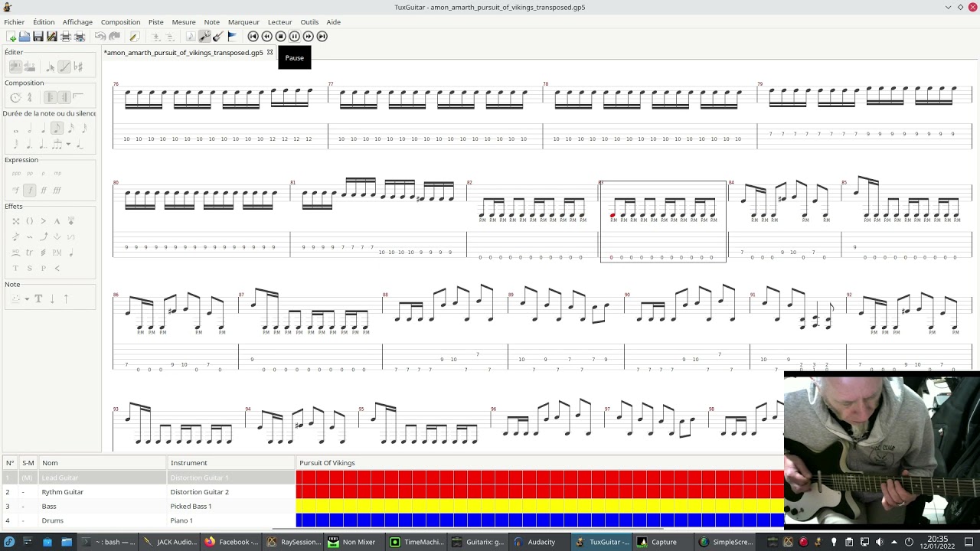Stop playback
The height and width of the screenshot is (551, 980).
point(281,36)
